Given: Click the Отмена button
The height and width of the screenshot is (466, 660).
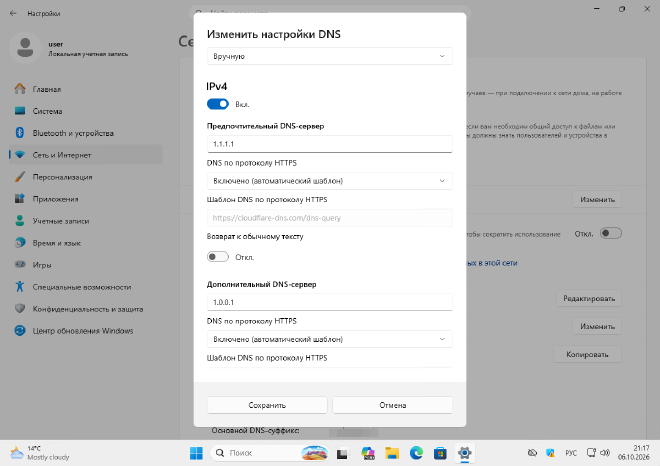Looking at the screenshot, I should [392, 405].
